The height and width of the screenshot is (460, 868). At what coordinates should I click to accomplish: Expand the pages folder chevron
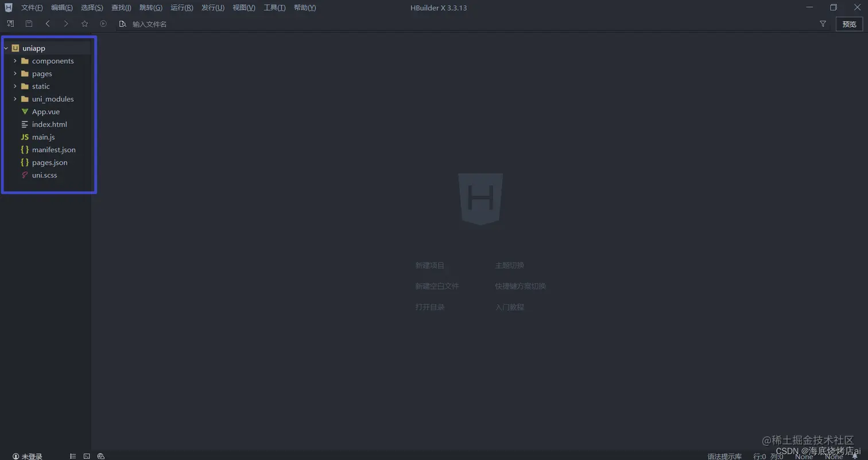click(15, 74)
